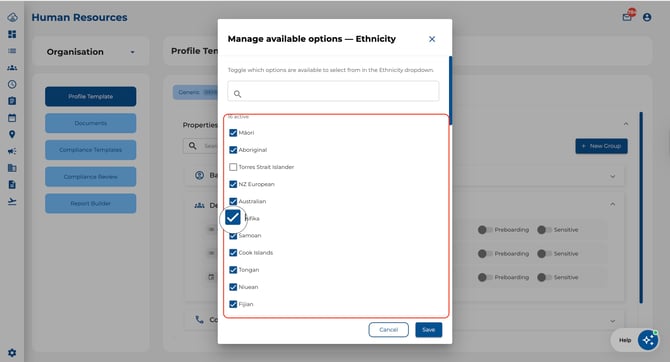Click the search field in the Ethnicity dialog
Screen dimensions: 670x362
point(333,91)
